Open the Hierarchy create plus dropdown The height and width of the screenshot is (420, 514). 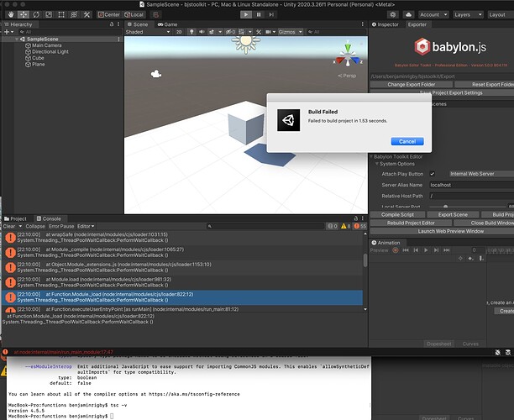click(x=8, y=32)
